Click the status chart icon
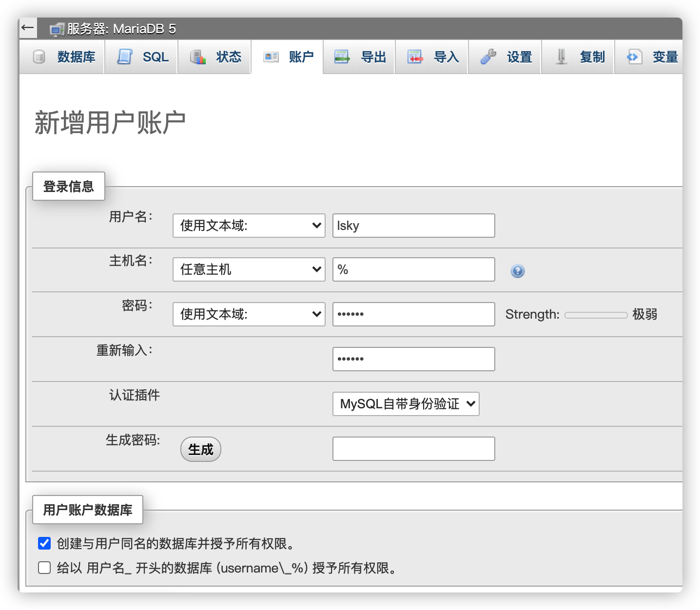 (198, 57)
